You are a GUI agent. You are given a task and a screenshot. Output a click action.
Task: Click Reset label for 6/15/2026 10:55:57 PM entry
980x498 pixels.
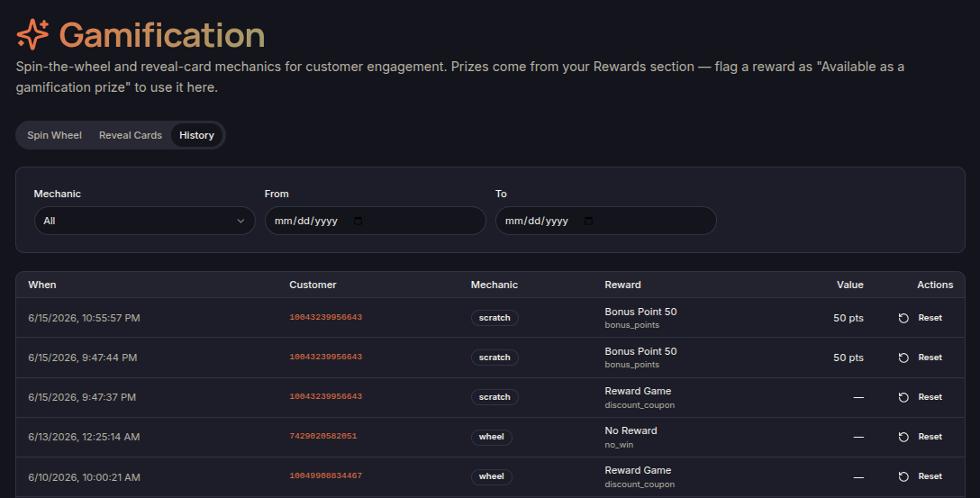(x=930, y=318)
